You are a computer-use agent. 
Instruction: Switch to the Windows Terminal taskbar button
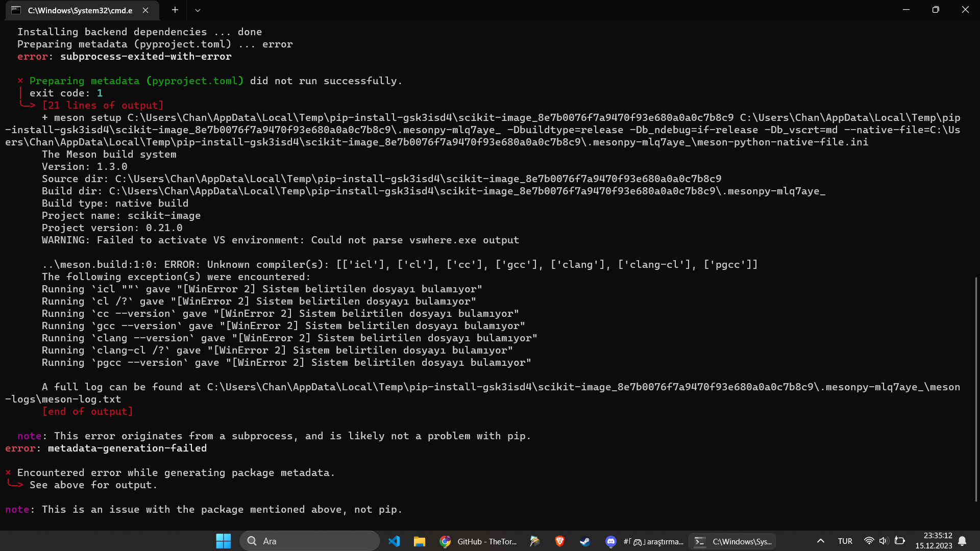coord(732,541)
